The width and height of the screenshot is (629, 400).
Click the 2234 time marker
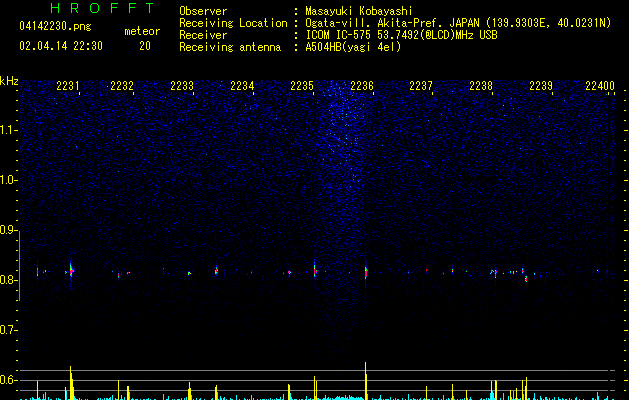coord(242,86)
